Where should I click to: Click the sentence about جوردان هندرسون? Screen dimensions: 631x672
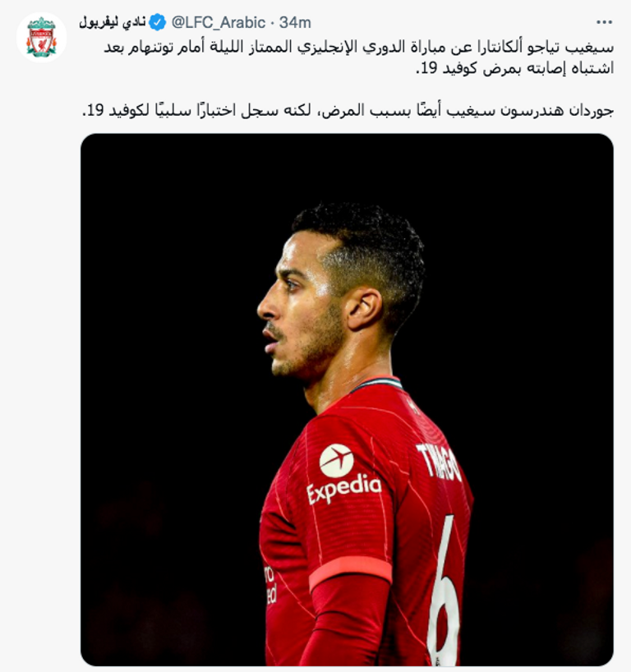click(348, 110)
